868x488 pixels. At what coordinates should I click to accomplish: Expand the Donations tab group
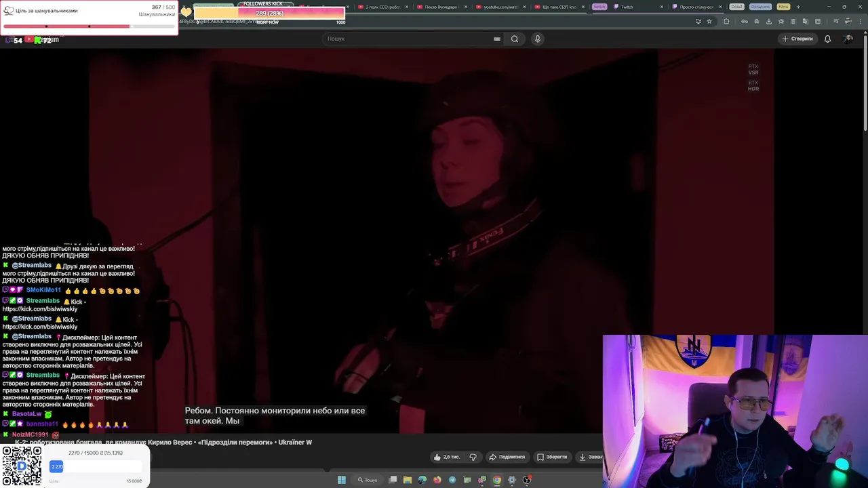pos(760,7)
